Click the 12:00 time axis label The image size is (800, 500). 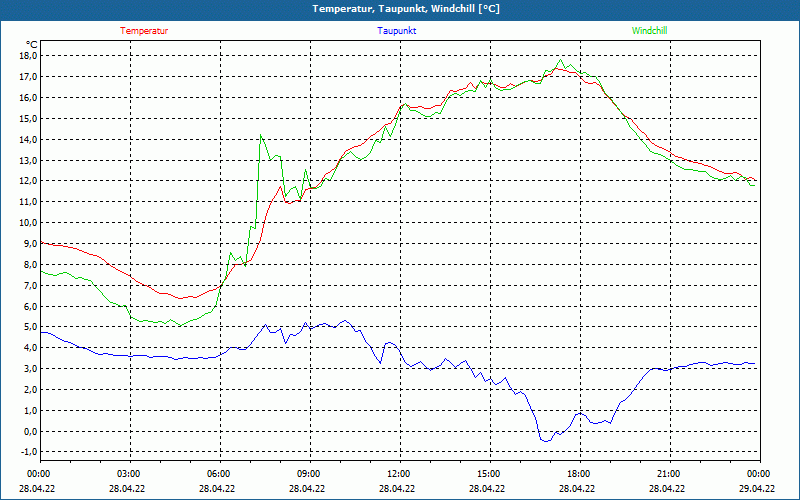[x=397, y=474]
